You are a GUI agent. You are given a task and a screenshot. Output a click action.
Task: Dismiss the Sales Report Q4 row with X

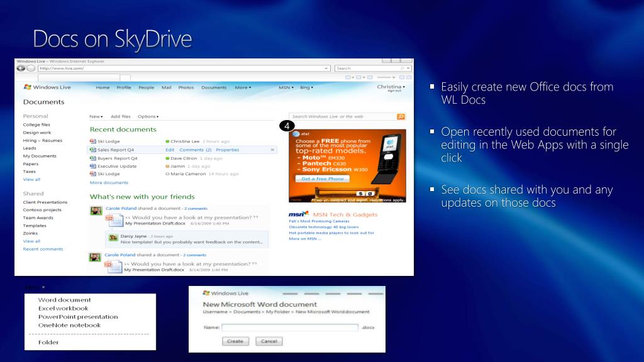click(272, 150)
